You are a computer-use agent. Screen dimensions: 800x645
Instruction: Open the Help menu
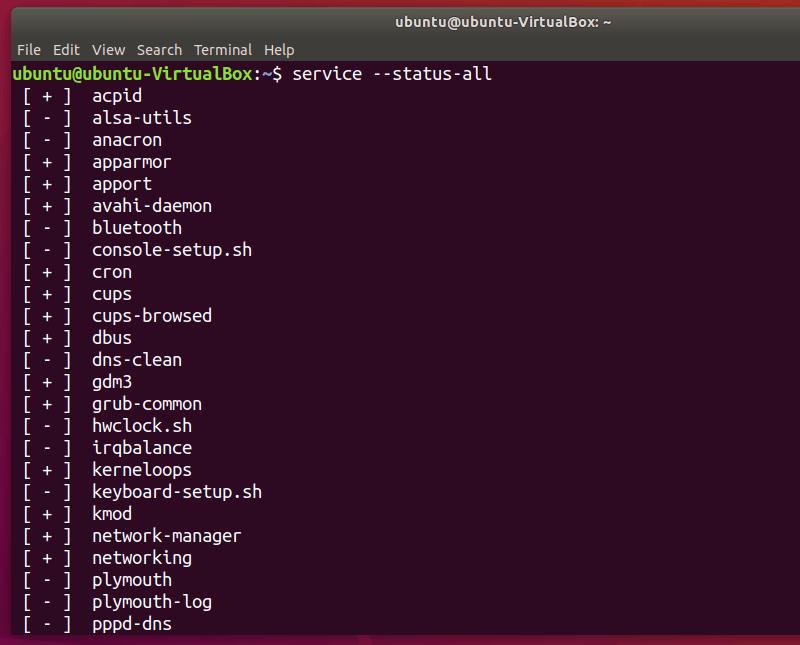[279, 49]
